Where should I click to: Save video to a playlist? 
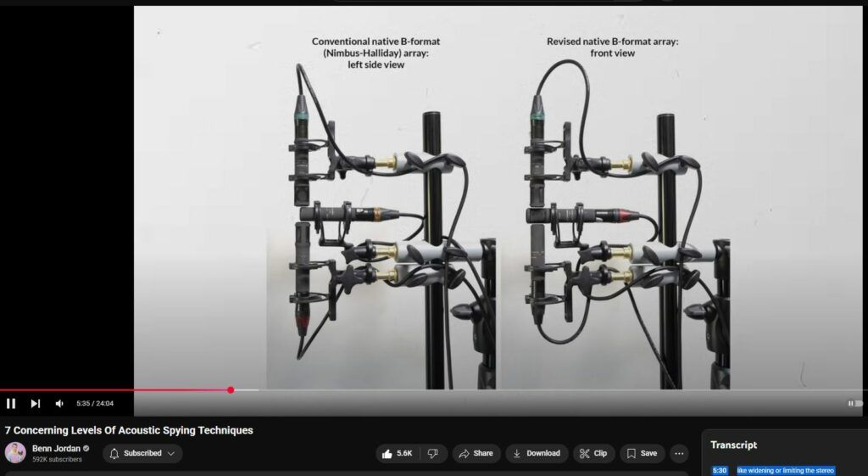[x=642, y=453]
